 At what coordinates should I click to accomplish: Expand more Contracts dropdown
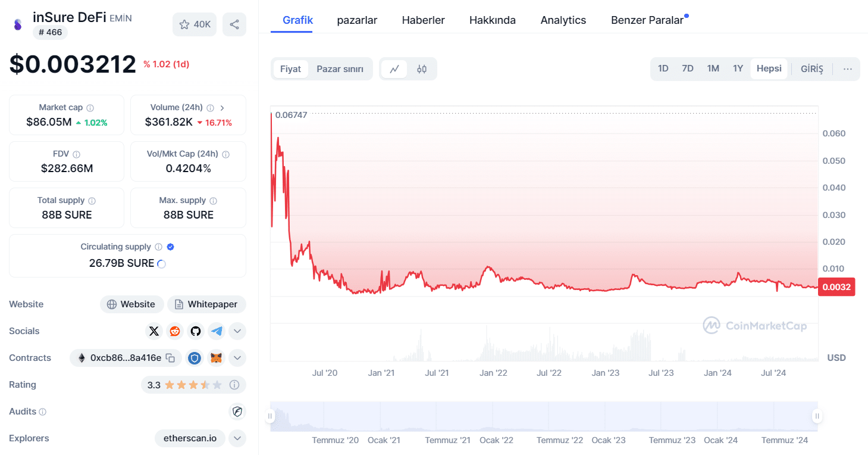pos(237,358)
